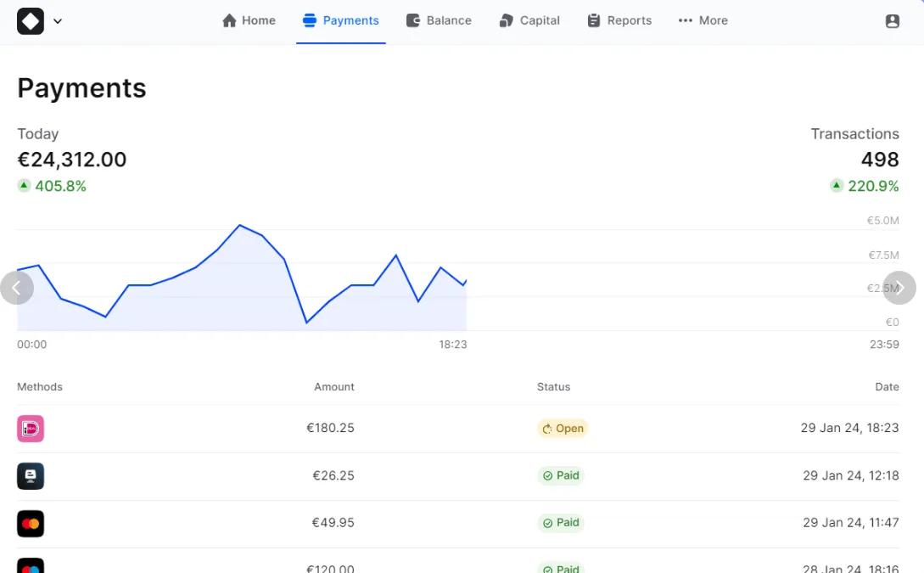Click the Paid badge for €26.25 payment
Viewport: 924px width, 573px height.
tap(561, 475)
